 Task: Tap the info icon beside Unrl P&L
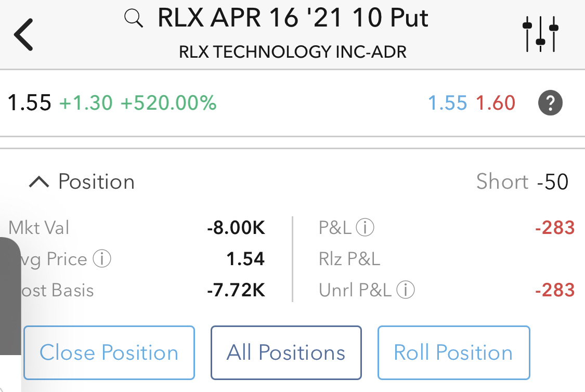(x=406, y=290)
